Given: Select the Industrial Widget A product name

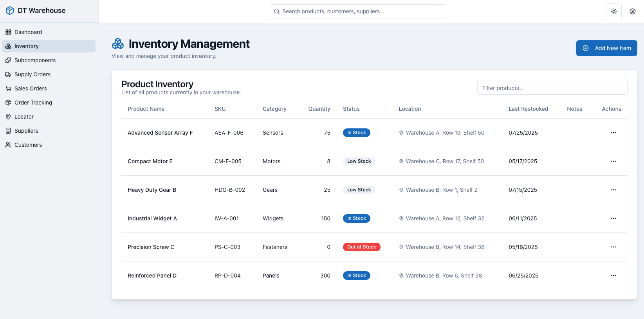Looking at the screenshot, I should [x=152, y=218].
